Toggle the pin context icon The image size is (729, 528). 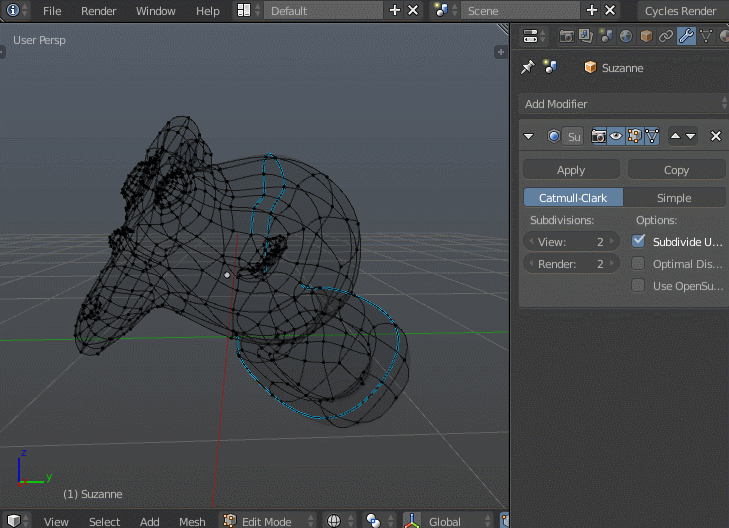[528, 67]
